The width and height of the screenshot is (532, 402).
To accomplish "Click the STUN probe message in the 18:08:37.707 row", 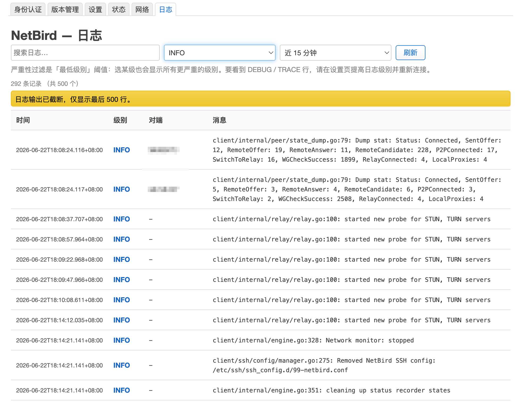I will [x=352, y=219].
